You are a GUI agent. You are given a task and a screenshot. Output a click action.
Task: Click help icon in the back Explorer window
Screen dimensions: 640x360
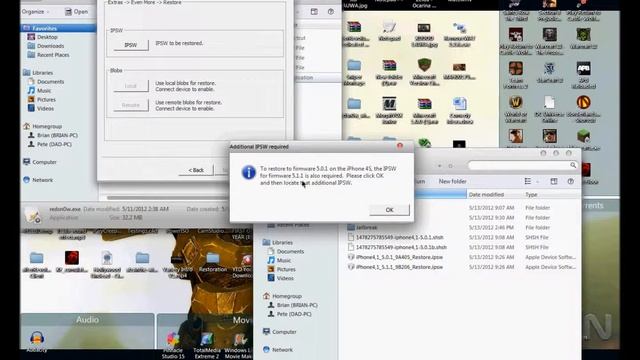point(331,12)
